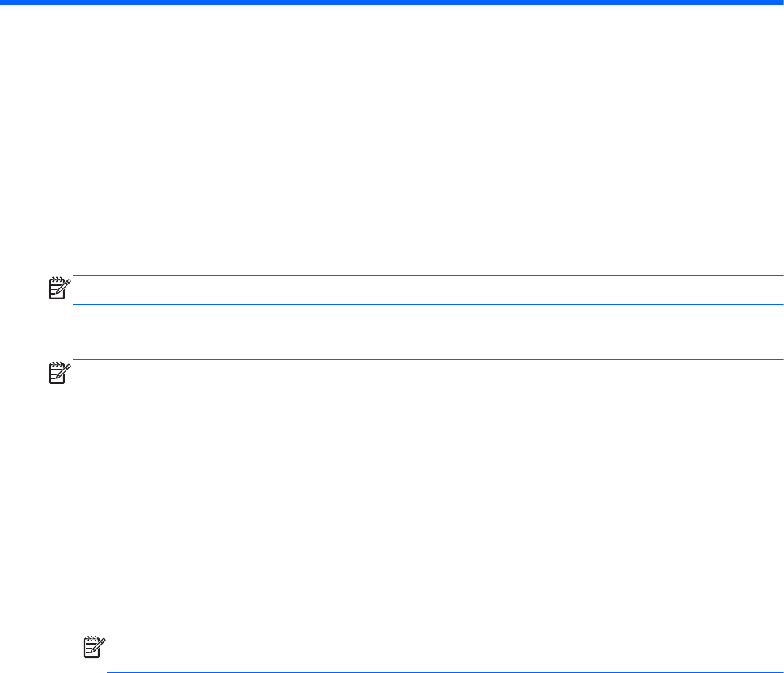Viewport: 784px width, 673px height.
Task: Click the upper border line of the topmost note
Action: [x=427, y=276]
